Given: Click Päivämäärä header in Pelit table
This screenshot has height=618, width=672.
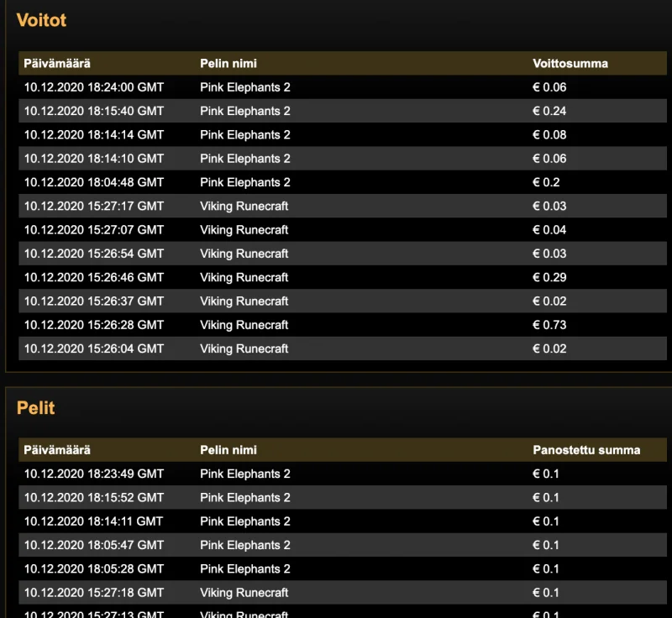Looking at the screenshot, I should 57,450.
